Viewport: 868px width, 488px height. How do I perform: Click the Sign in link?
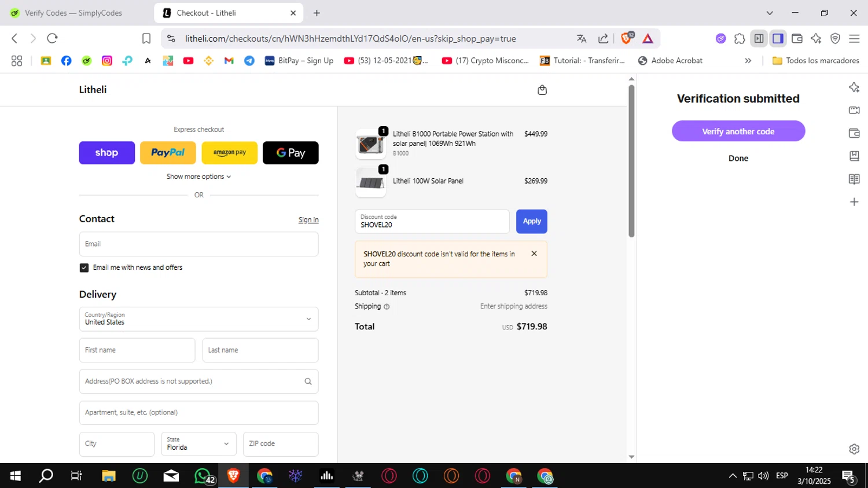tap(308, 220)
